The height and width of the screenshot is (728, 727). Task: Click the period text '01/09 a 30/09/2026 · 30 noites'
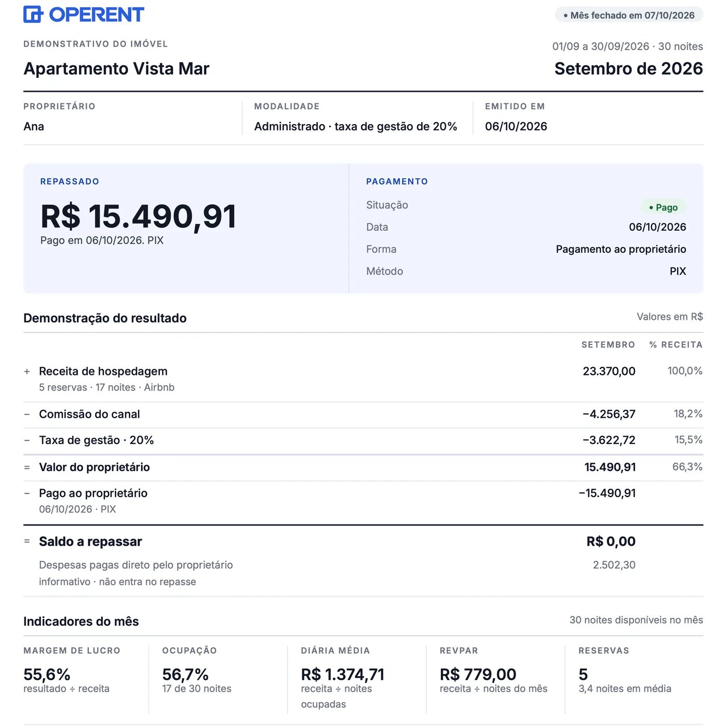coord(627,46)
